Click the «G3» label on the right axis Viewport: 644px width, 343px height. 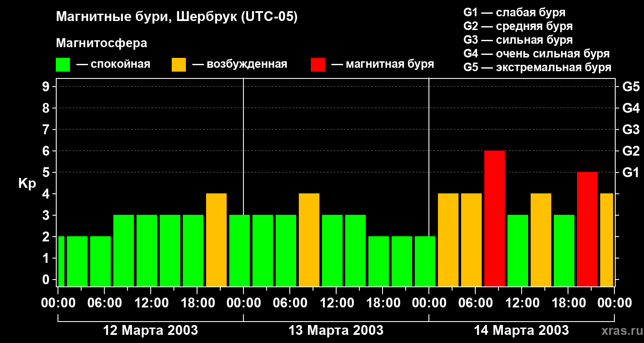tap(631, 129)
